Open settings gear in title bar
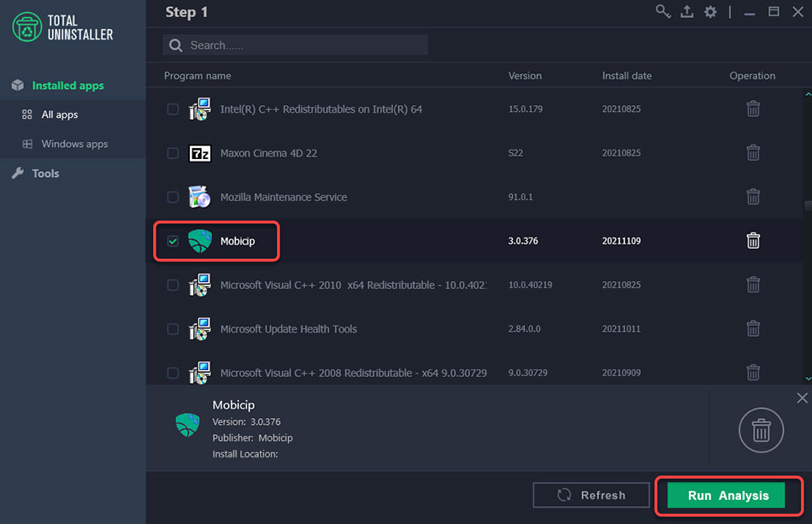 (x=710, y=11)
